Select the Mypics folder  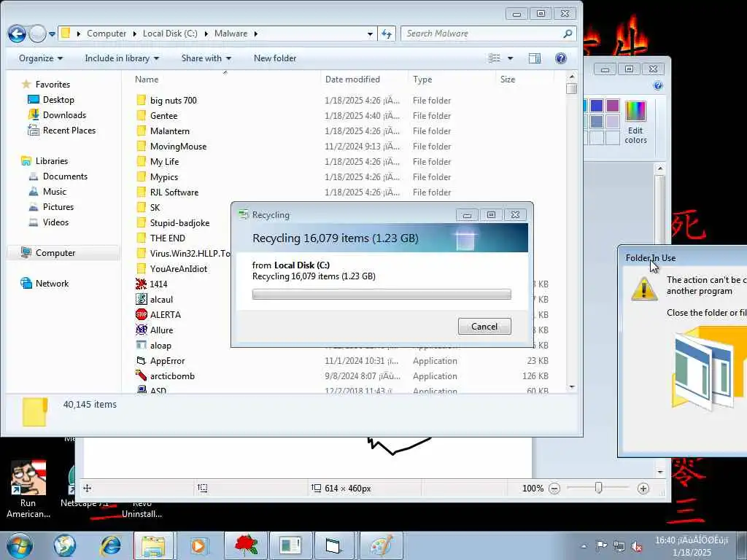(157, 176)
